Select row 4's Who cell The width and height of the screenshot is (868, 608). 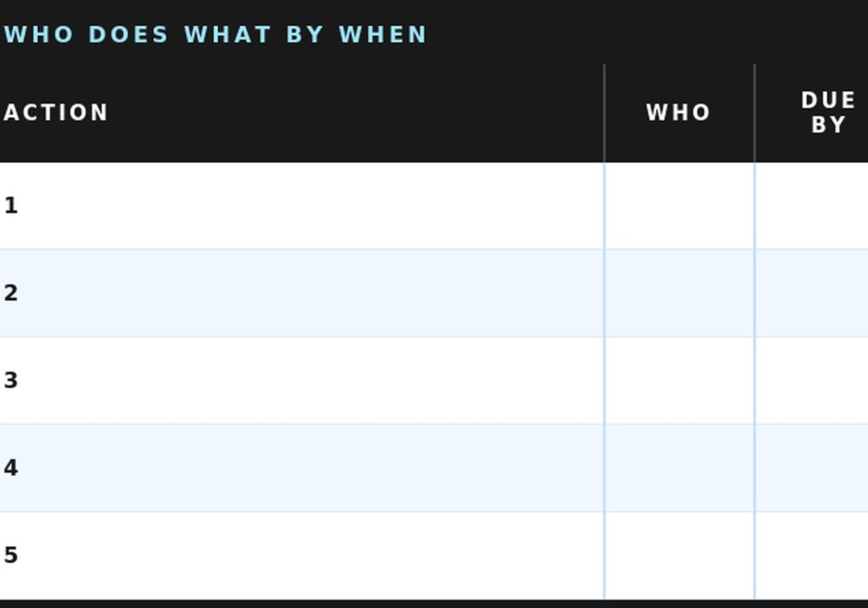(679, 468)
